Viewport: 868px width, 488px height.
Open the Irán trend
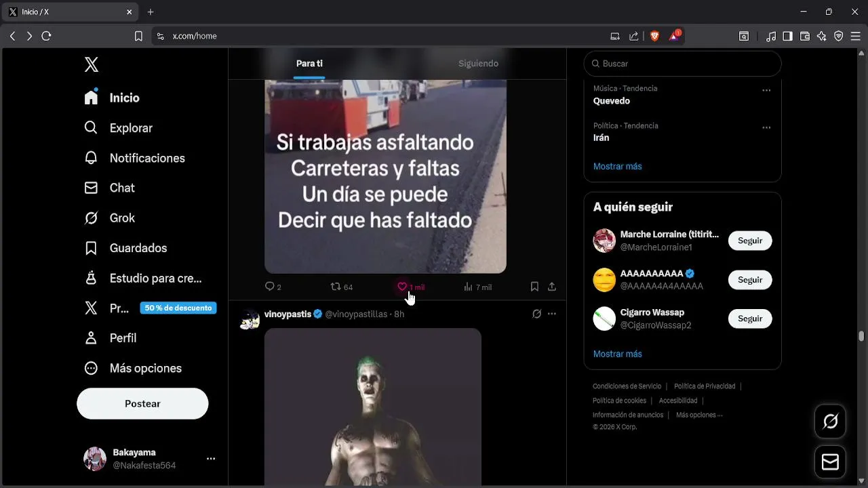pos(601,138)
